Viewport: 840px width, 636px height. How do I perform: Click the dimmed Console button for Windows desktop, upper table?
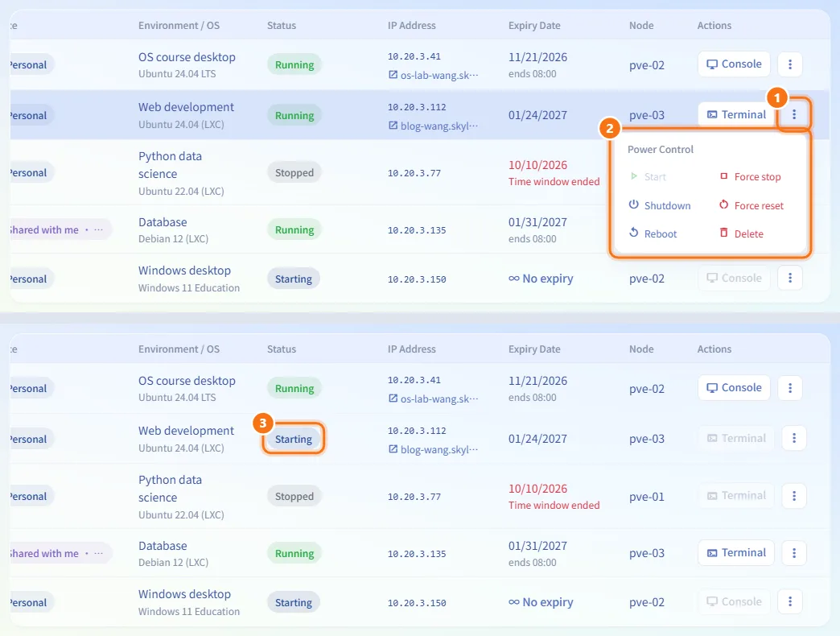734,278
